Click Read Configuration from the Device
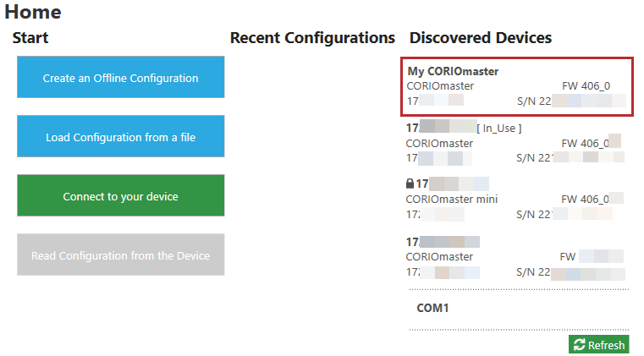 pos(120,255)
